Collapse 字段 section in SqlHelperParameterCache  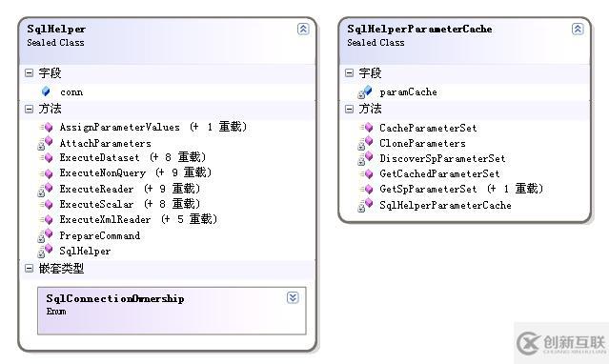(349, 73)
